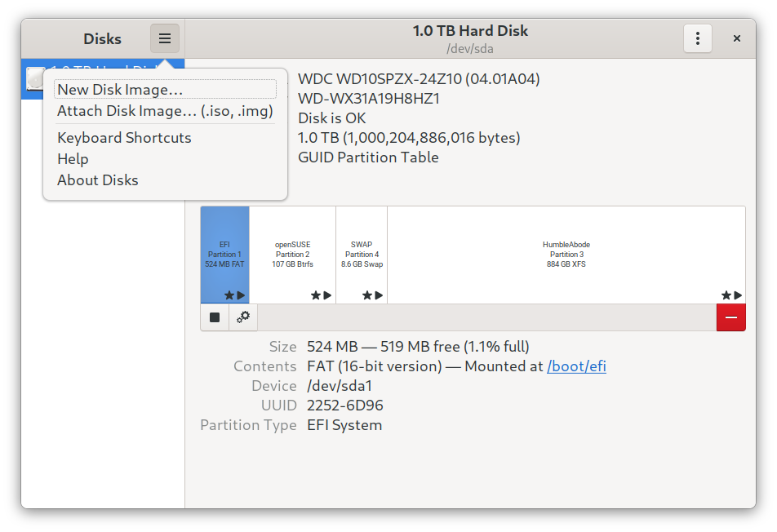Select New Disk Image menu entry
The image size is (777, 532).
pyautogui.click(x=120, y=90)
